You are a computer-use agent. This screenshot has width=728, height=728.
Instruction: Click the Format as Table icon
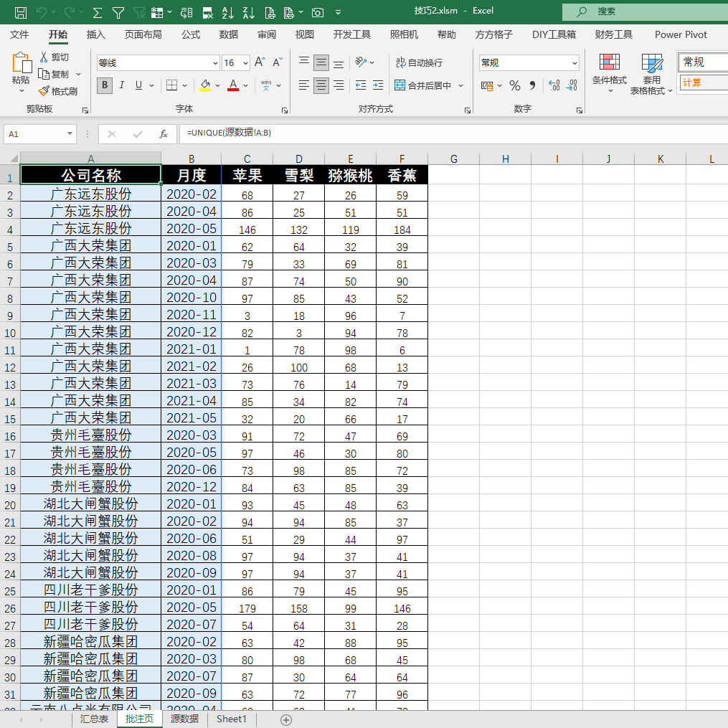click(x=652, y=62)
